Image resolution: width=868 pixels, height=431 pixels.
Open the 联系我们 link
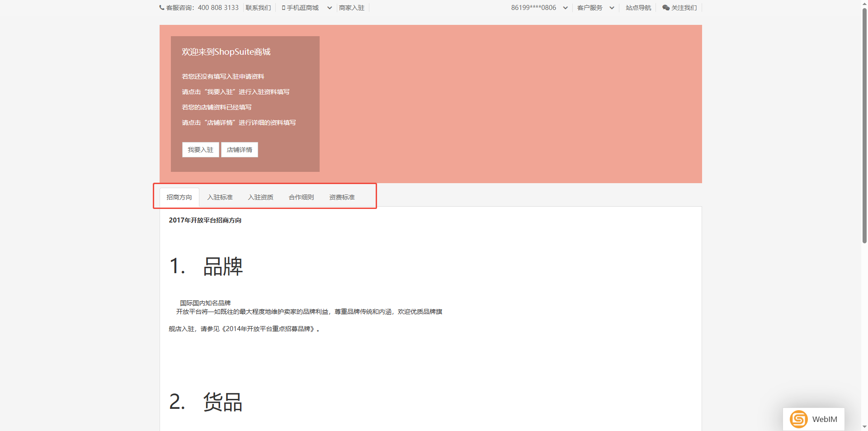tap(258, 8)
